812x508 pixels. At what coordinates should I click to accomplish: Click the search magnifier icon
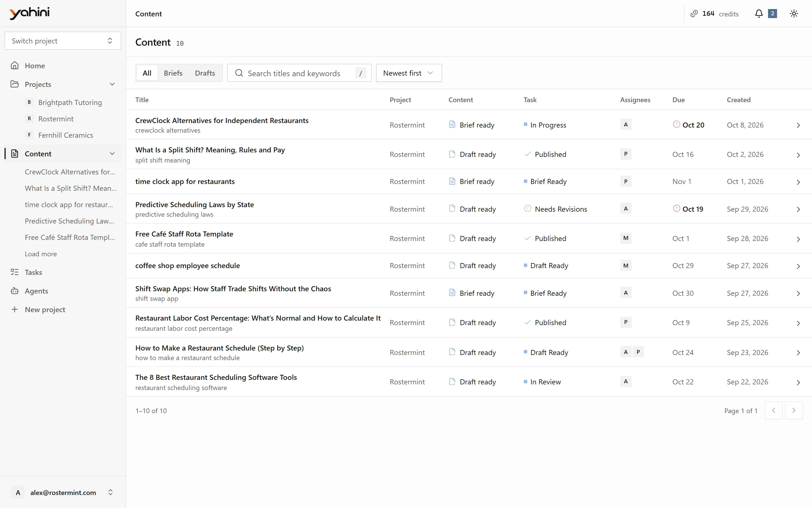click(x=239, y=73)
